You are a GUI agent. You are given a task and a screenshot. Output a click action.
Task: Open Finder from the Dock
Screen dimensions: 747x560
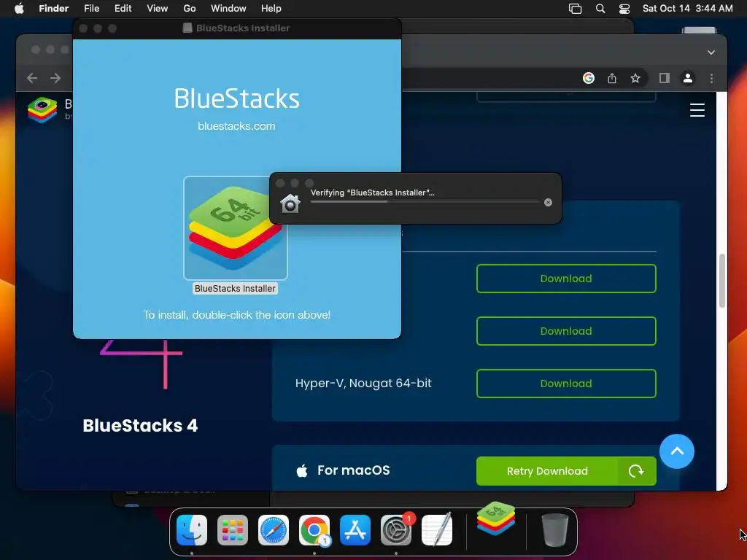click(192, 530)
